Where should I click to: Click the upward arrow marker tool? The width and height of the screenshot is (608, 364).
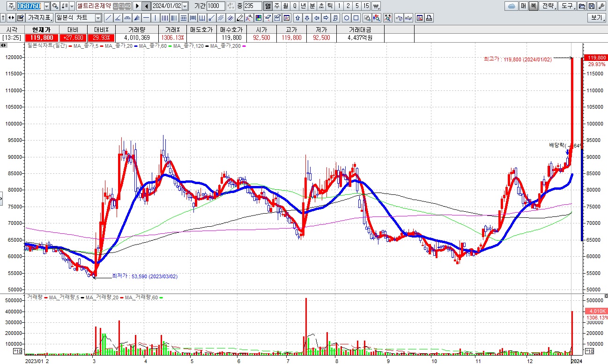pos(297,18)
